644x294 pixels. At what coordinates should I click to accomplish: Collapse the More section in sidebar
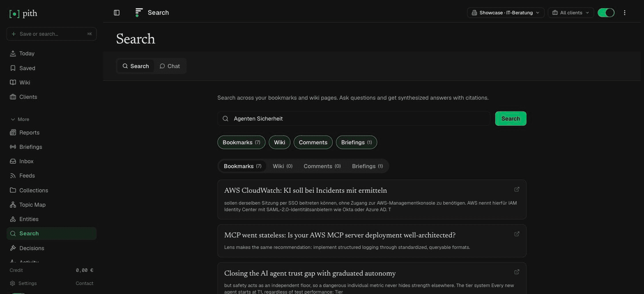point(20,119)
